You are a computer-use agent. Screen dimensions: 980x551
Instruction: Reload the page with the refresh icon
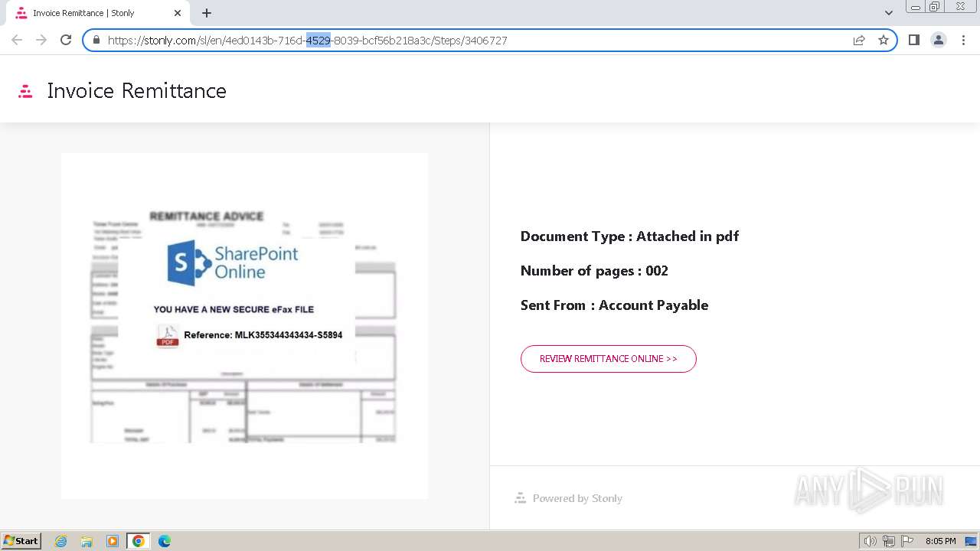66,40
